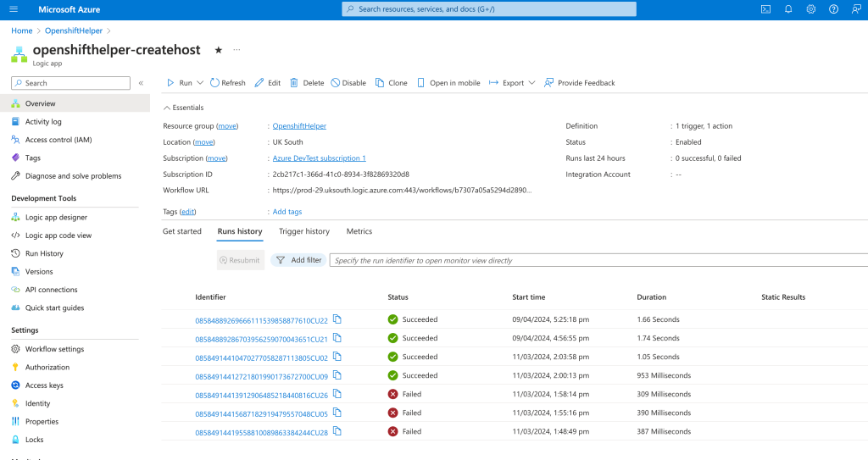Open run identifier ending CU22
The width and height of the screenshot is (868, 460).
click(x=261, y=320)
